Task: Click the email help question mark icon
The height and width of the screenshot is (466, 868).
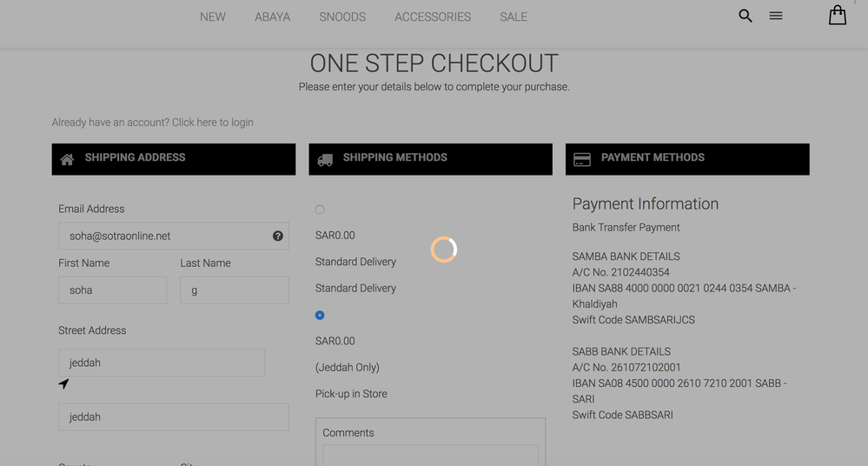Action: coord(278,236)
